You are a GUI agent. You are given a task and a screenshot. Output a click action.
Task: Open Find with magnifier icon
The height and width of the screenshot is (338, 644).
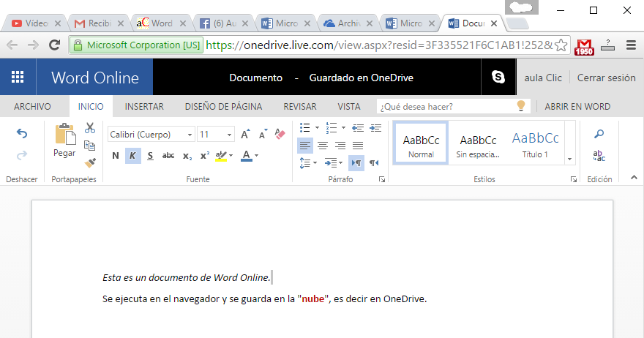pos(599,134)
